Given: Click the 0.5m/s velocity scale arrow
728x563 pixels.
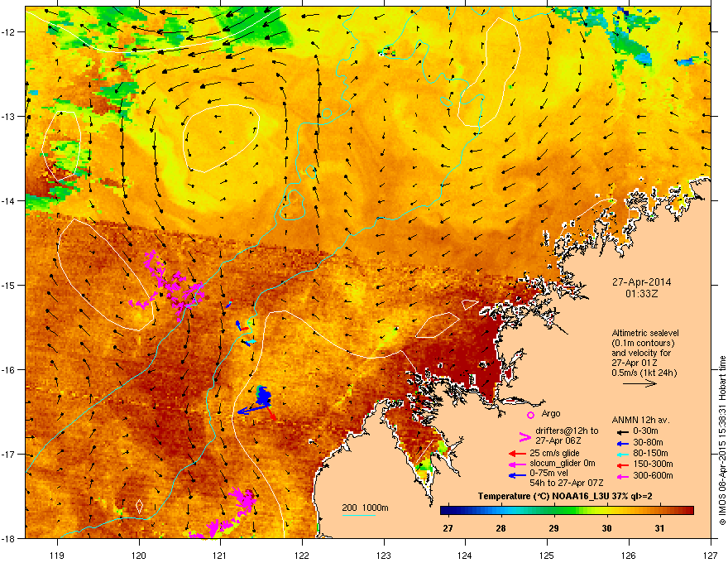Looking at the screenshot, I should [639, 383].
